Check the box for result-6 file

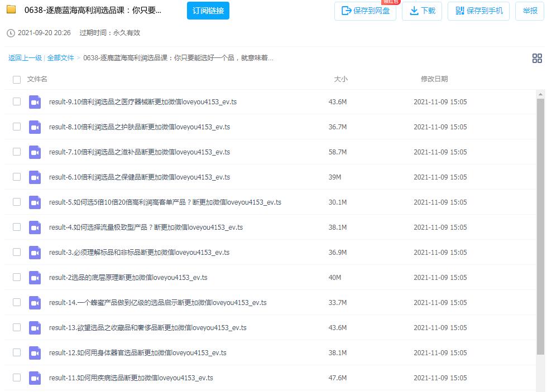tap(17, 177)
